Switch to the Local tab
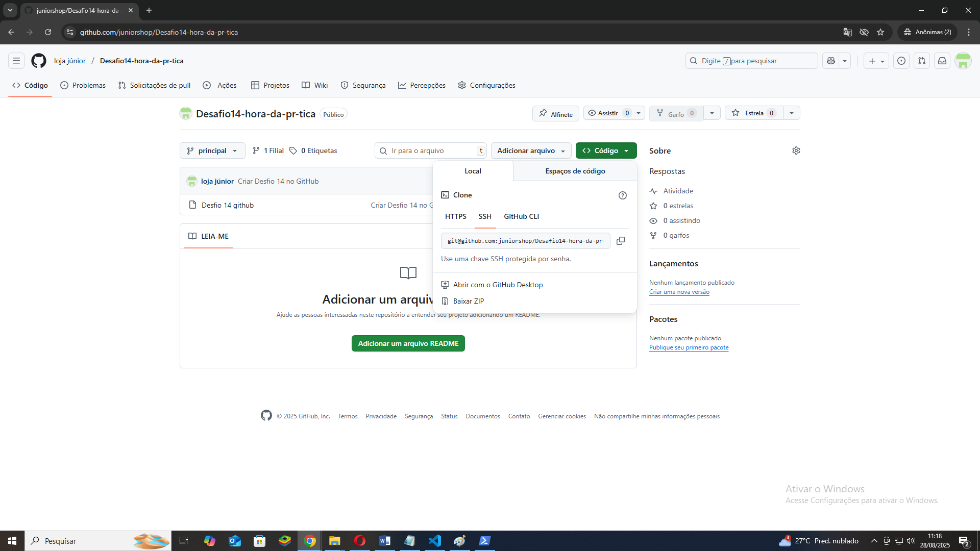980x551 pixels. pyautogui.click(x=473, y=171)
